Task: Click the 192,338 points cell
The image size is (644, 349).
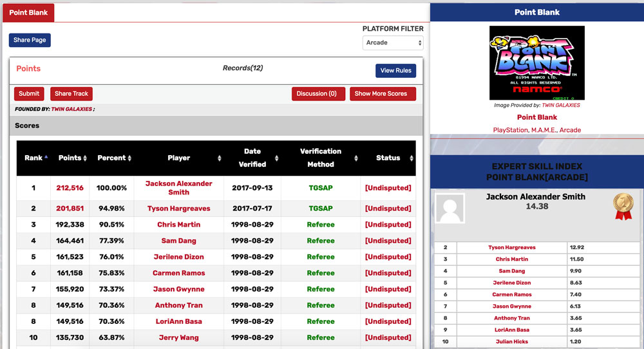Action: click(x=70, y=225)
